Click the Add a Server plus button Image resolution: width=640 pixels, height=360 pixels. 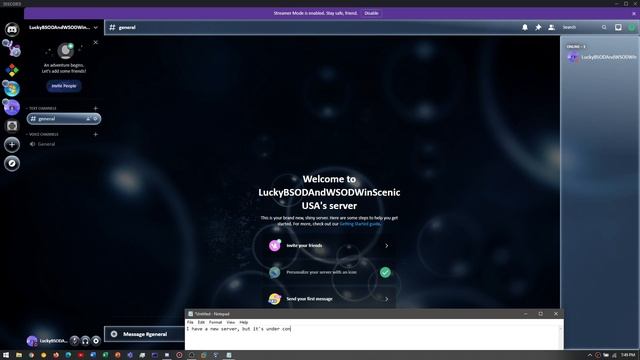pyautogui.click(x=12, y=144)
